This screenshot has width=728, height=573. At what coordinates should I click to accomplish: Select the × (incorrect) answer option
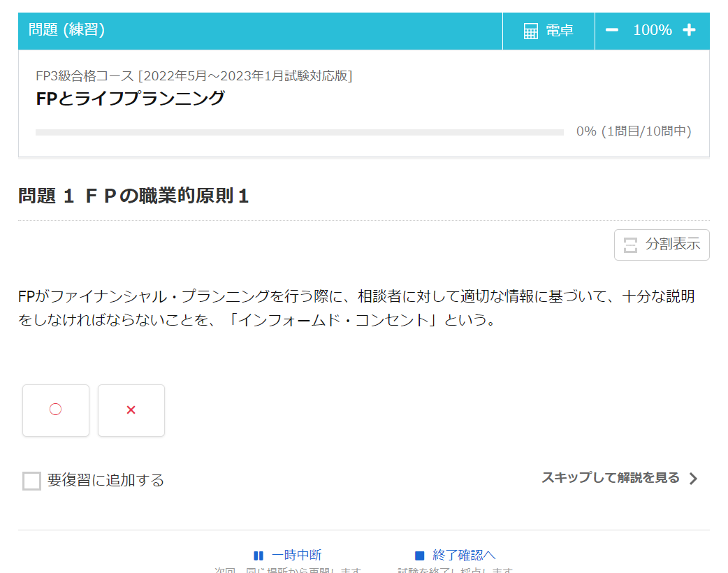131,411
